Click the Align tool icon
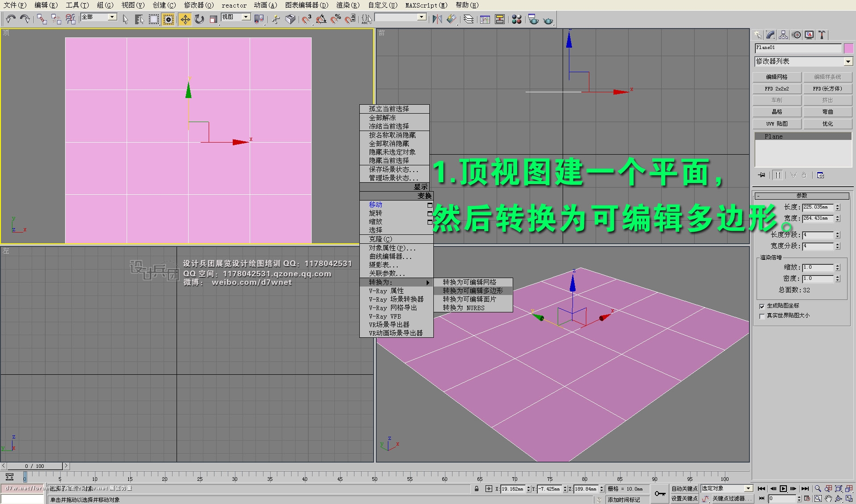 coord(452,19)
